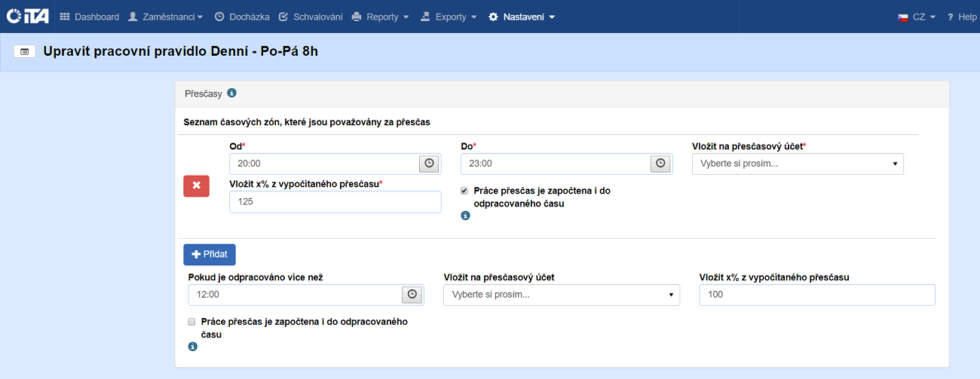This screenshot has height=379, width=980.
Task: Click the clock icon beside the Do time field
Action: [660, 164]
